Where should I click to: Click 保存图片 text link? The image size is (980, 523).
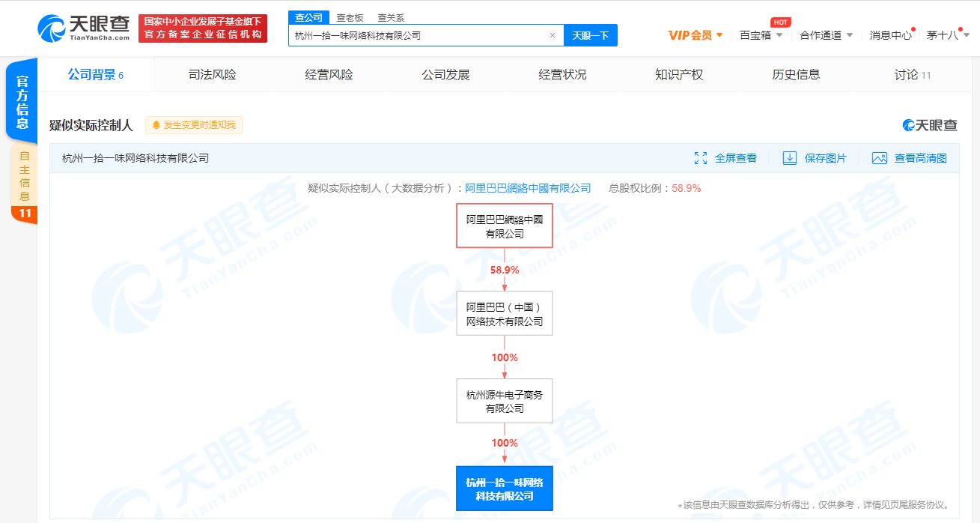click(x=826, y=158)
